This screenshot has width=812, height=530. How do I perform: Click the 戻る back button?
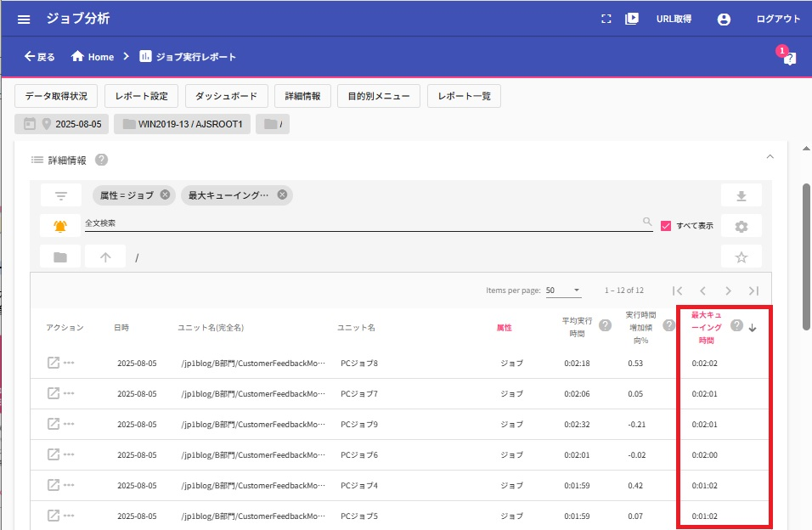click(x=39, y=56)
